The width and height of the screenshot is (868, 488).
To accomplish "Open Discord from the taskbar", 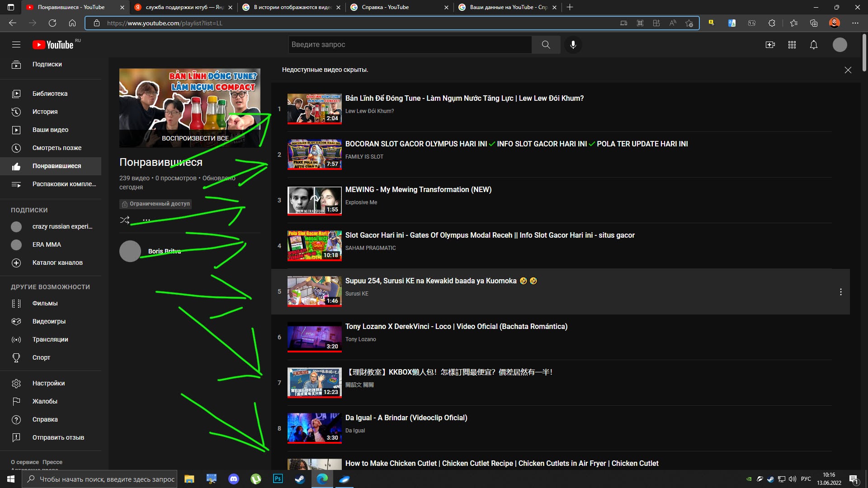I will pos(234,479).
